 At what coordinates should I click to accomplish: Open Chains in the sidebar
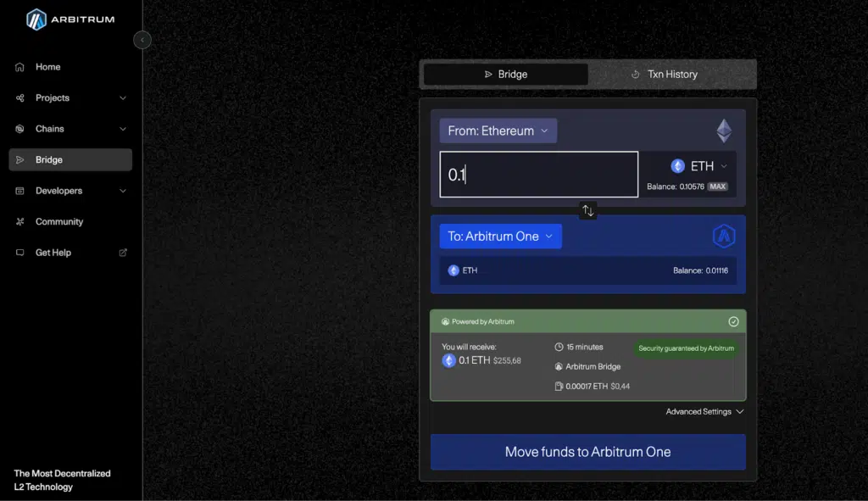70,129
